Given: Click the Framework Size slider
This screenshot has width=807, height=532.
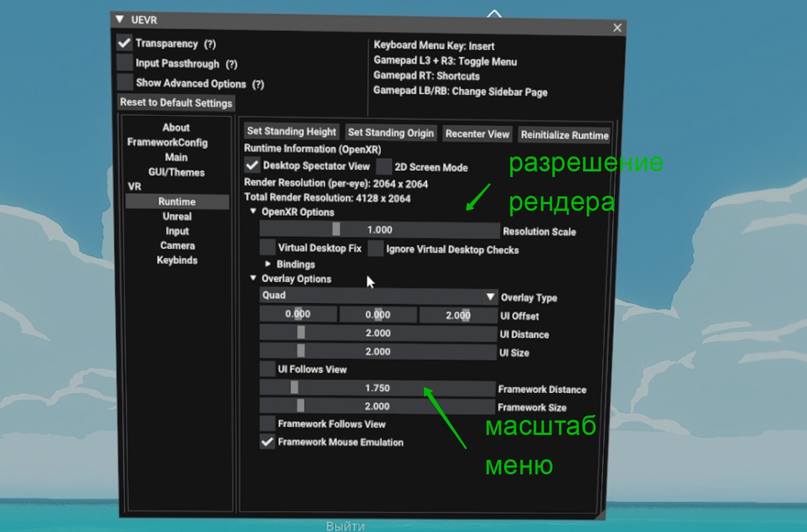Looking at the screenshot, I should tap(377, 406).
